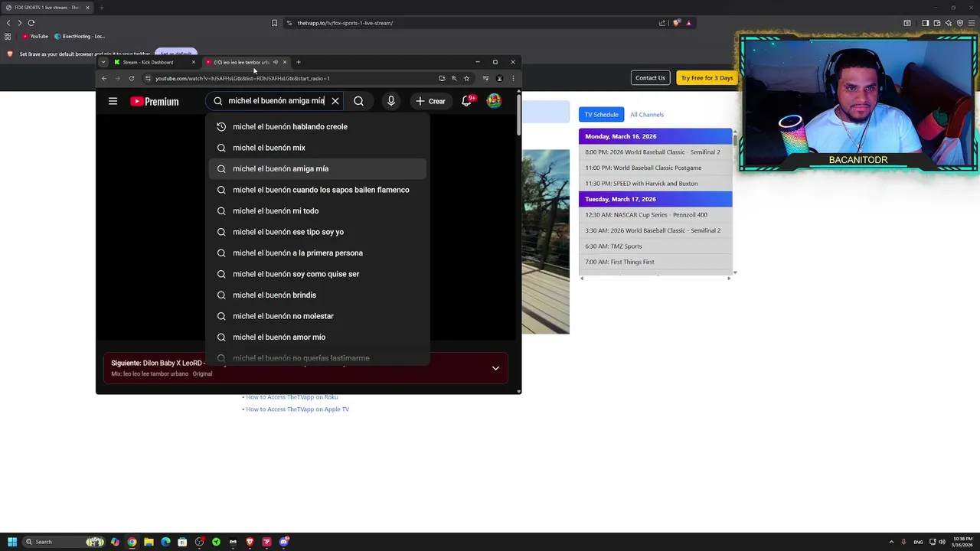The height and width of the screenshot is (551, 980).
Task: Pick the 'michel el buenón amiga mía' suggestion
Action: click(318, 169)
